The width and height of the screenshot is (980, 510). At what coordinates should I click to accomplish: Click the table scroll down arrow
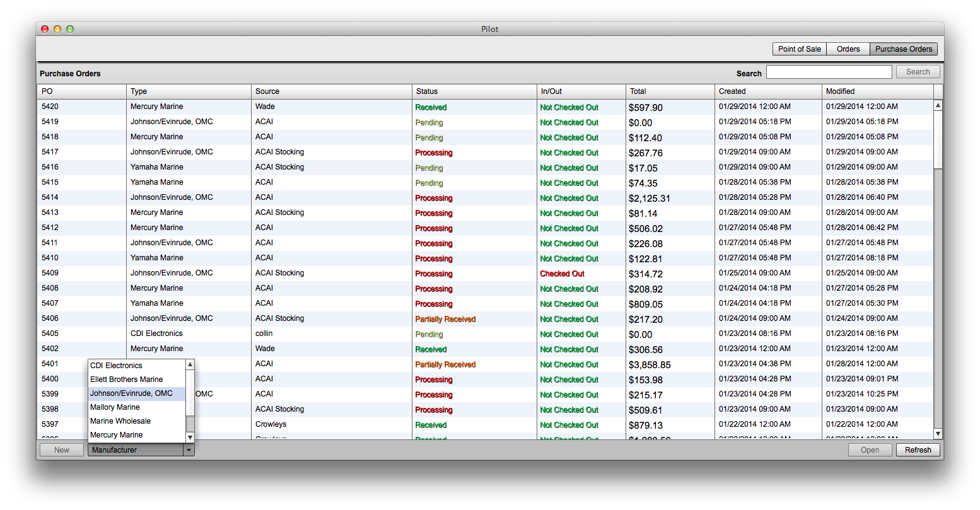tap(938, 434)
